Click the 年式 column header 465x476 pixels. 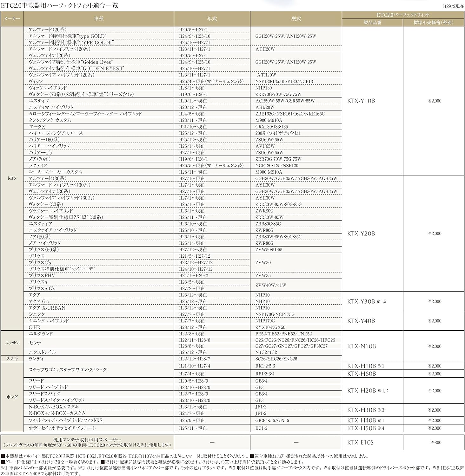click(212, 19)
